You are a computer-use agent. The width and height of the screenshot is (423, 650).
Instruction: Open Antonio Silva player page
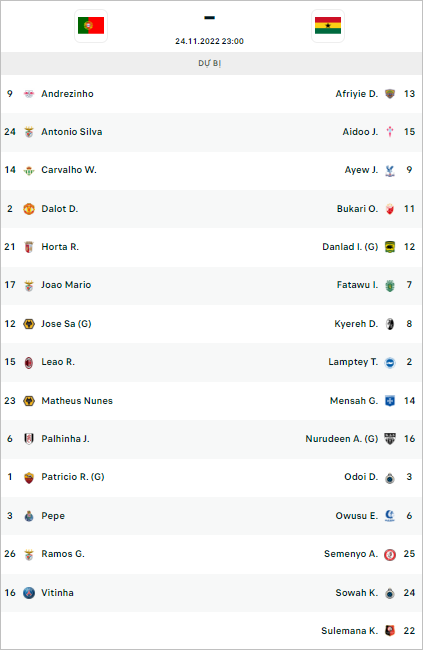(72, 132)
